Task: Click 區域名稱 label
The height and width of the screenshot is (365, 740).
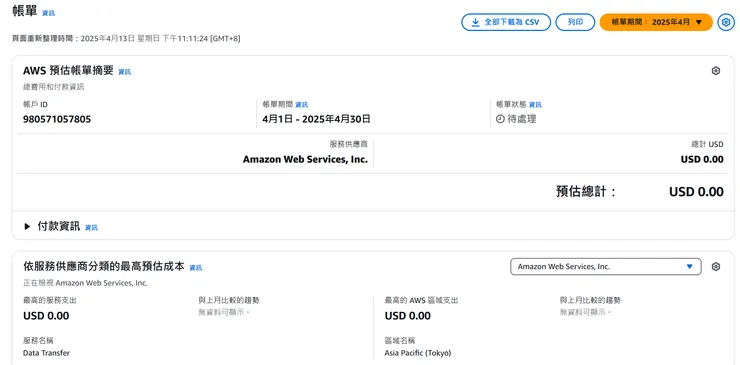Action: (x=400, y=340)
